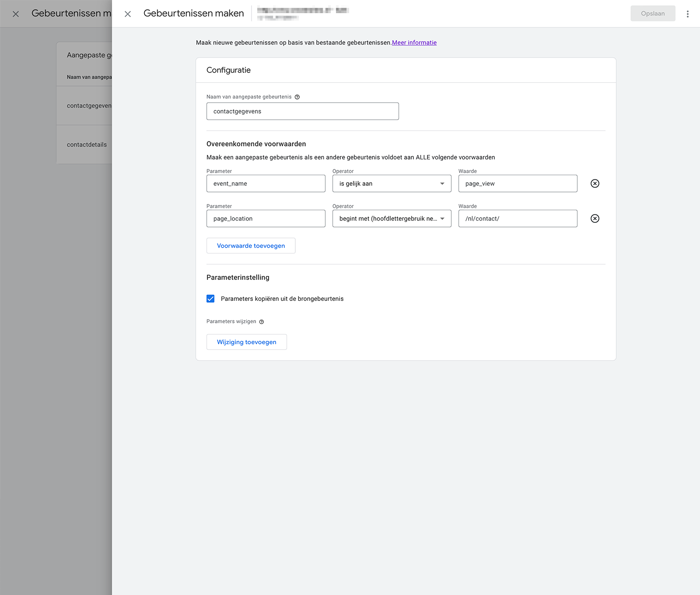Click the Overeenkomende voorwaarden heading

point(256,144)
